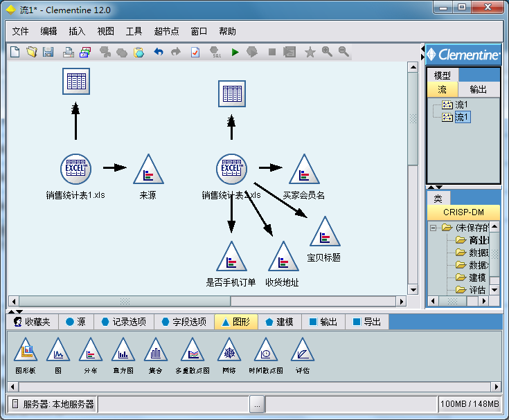509x420 pixels.
Task: Switch to the 模型 tab in manager pane
Action: point(442,75)
